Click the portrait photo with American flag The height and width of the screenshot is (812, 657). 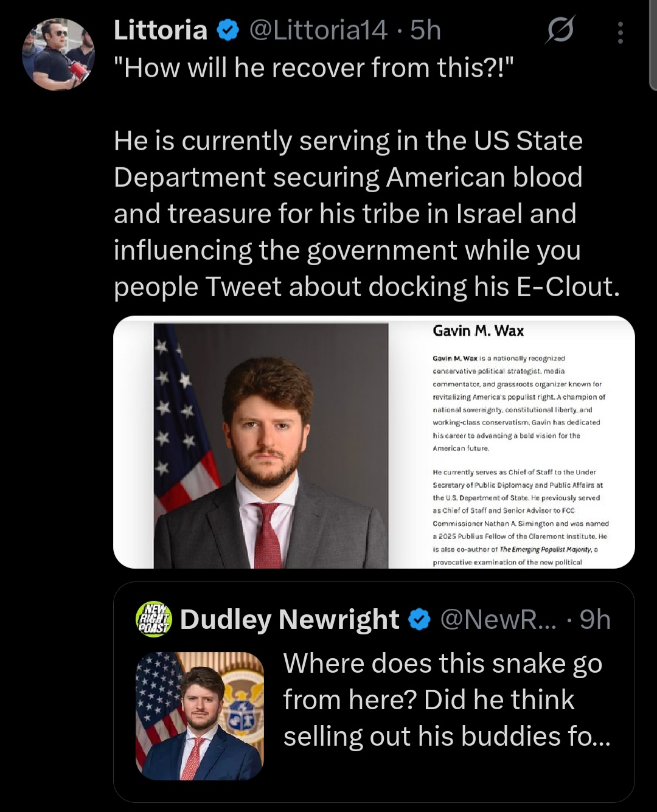(x=271, y=447)
